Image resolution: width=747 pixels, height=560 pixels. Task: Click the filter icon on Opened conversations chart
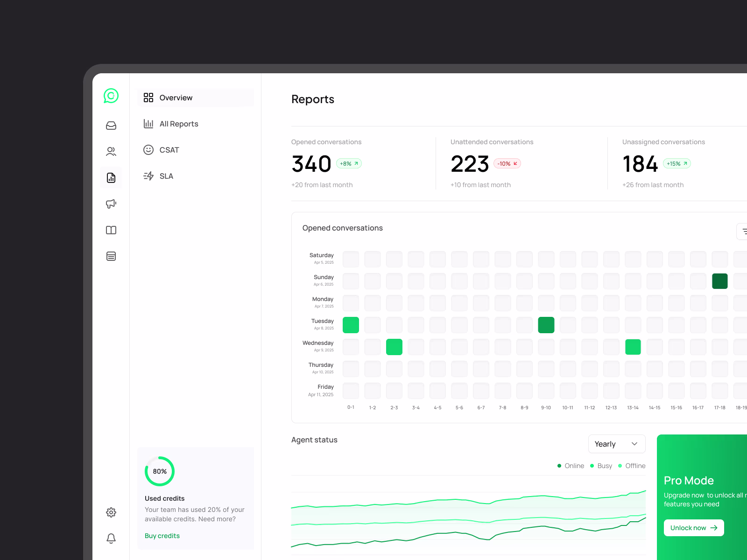coord(744,231)
